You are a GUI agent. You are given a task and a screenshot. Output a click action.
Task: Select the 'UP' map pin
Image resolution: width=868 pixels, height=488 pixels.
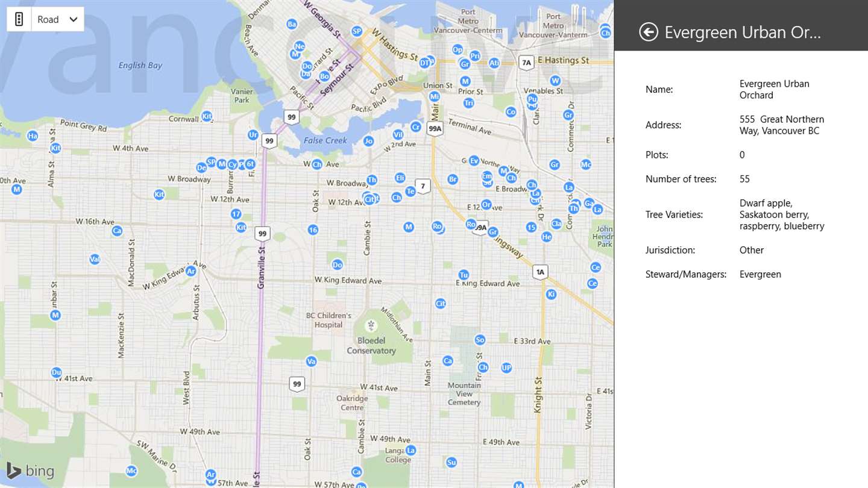(x=506, y=368)
